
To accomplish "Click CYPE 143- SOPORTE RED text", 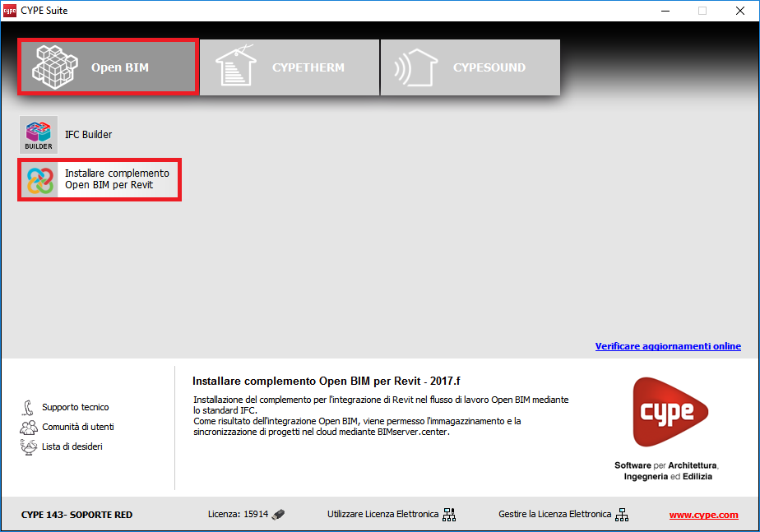I will click(76, 515).
